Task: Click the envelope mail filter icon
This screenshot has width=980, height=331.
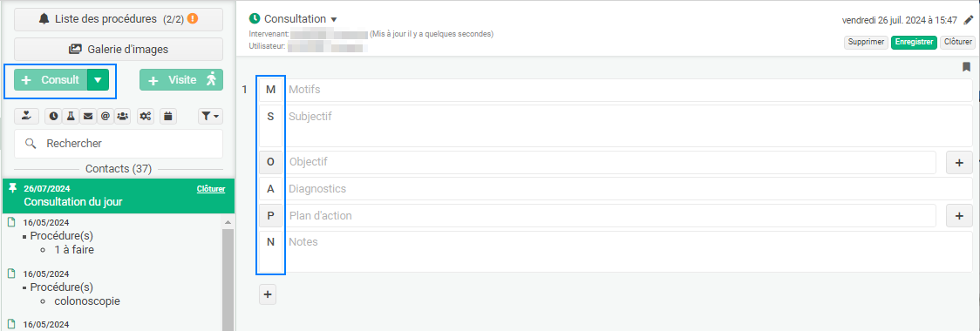Action: point(88,116)
